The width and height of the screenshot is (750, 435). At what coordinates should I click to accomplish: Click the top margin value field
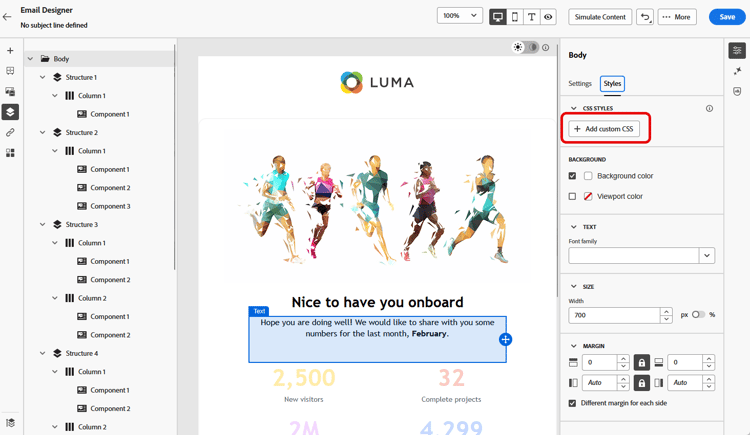tap(599, 363)
